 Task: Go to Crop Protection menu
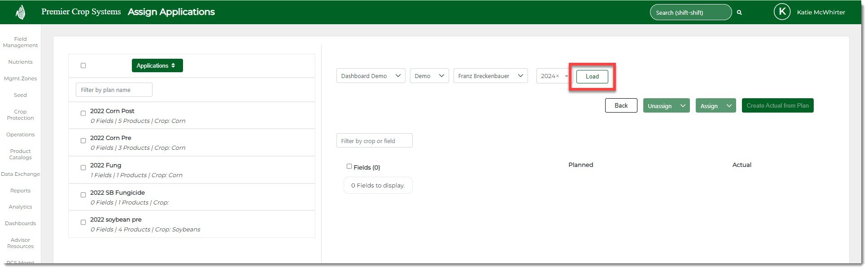point(20,115)
